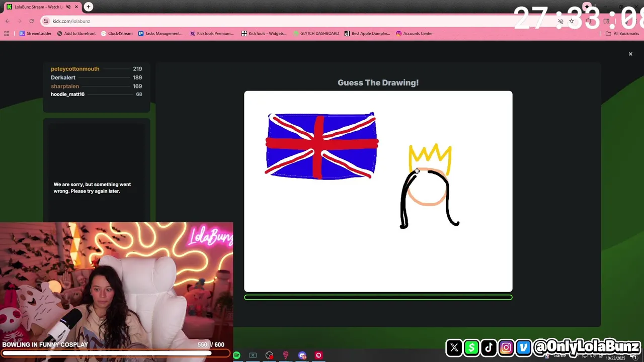644x362 pixels.
Task: Open a new browser tab
Action: [x=89, y=7]
